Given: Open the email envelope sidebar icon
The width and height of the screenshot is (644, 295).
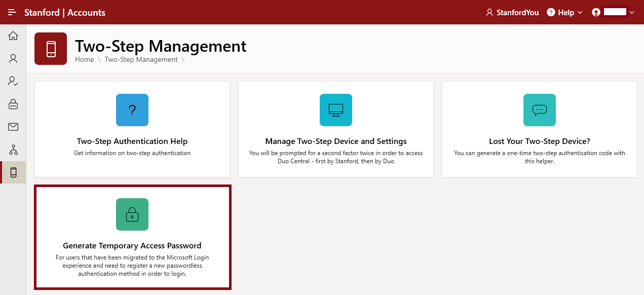Looking at the screenshot, I should click(13, 127).
